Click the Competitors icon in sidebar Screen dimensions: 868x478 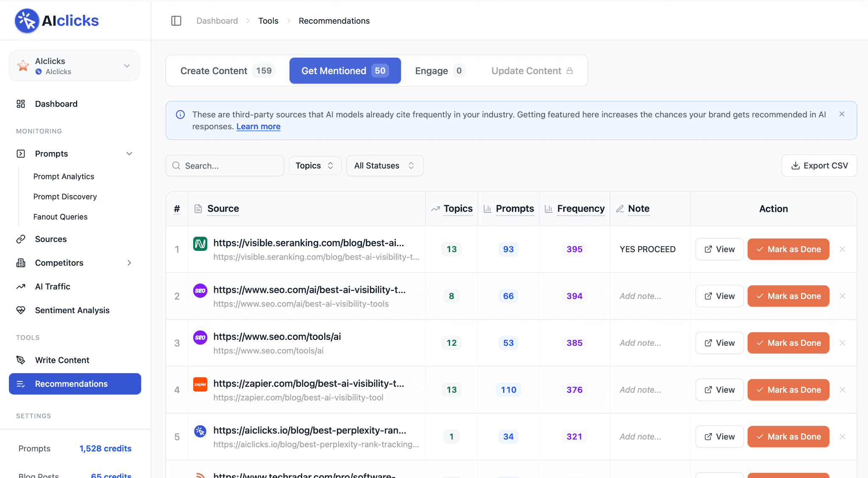pyautogui.click(x=21, y=263)
